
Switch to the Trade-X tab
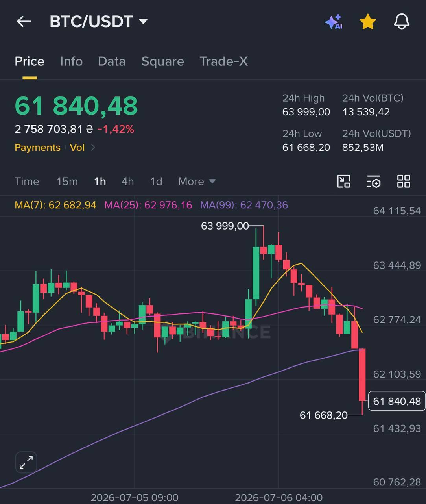tap(223, 61)
